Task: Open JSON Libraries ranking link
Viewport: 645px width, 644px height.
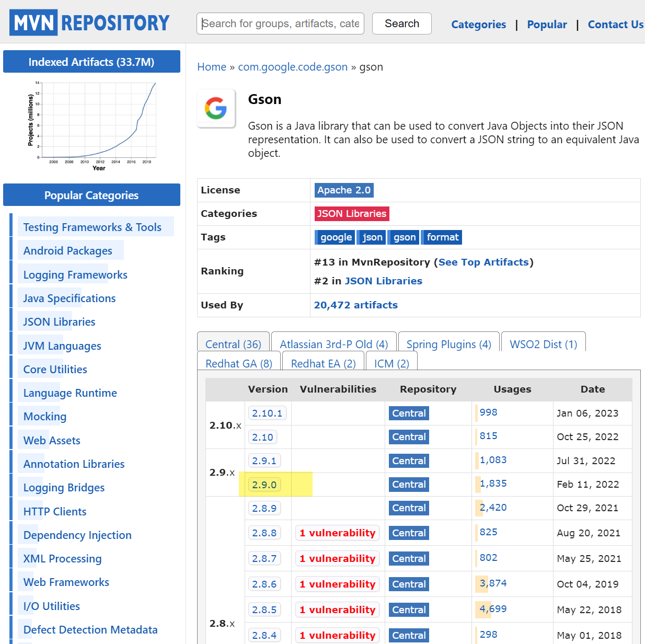Action: [383, 281]
